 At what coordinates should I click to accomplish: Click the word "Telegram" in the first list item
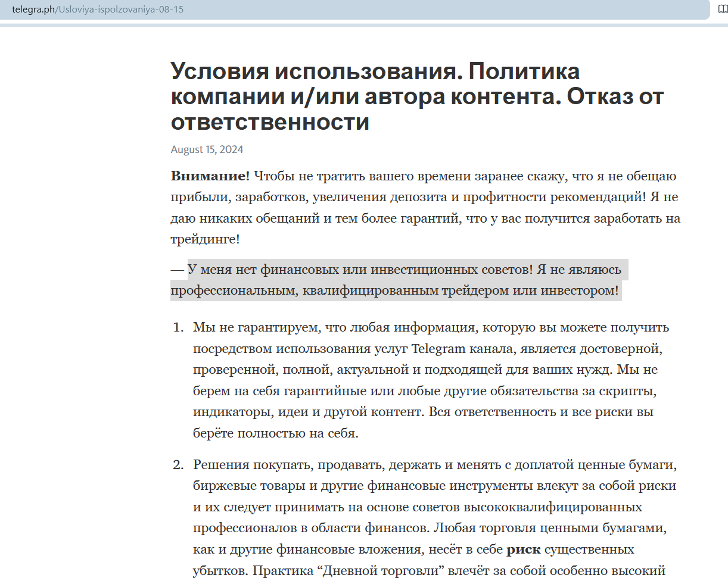point(440,348)
